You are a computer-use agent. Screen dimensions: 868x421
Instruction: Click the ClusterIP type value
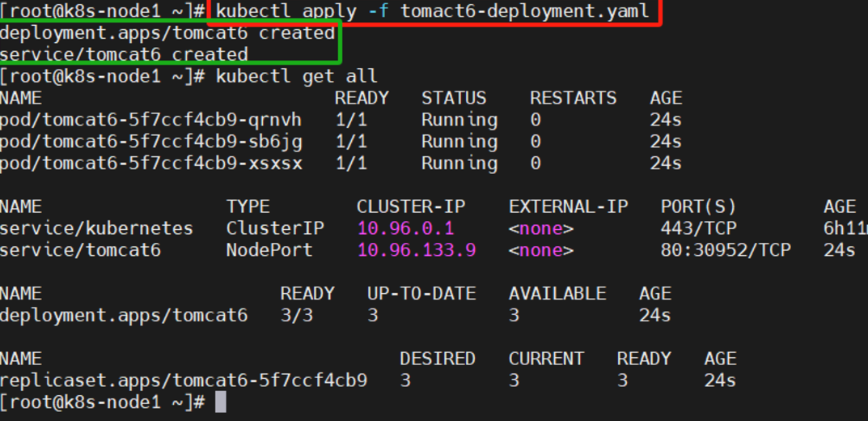pyautogui.click(x=275, y=228)
